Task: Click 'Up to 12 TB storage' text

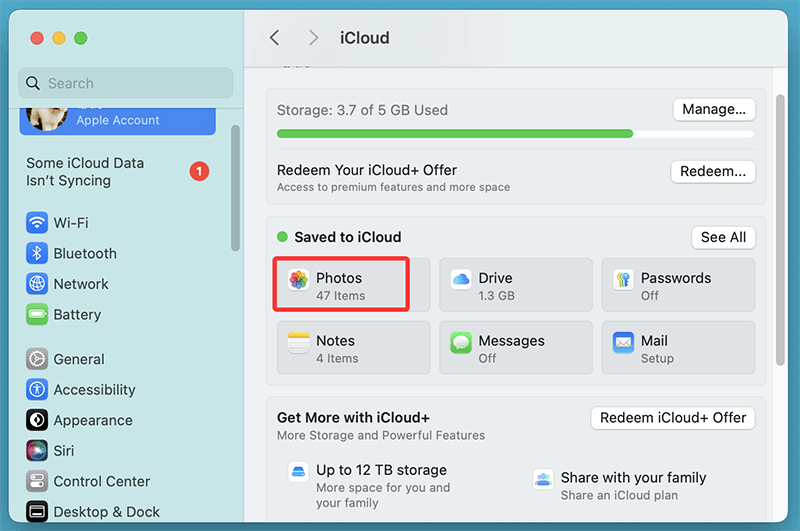Action: coord(381,470)
